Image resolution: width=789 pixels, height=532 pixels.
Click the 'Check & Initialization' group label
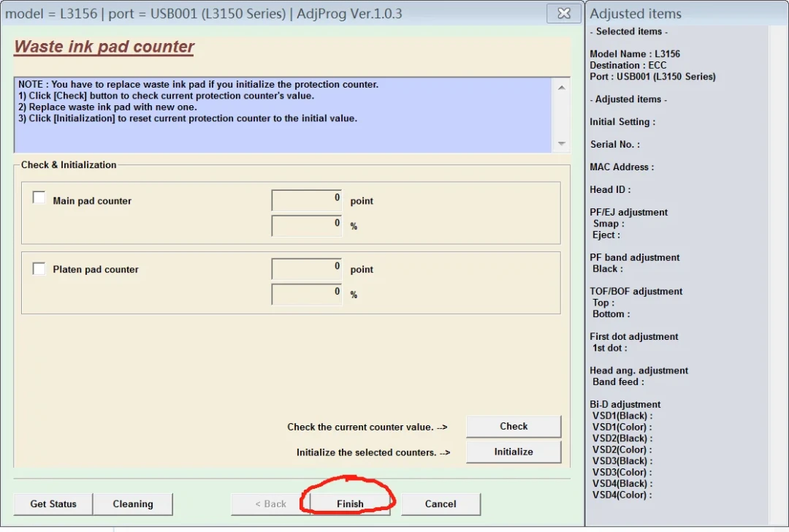point(69,165)
